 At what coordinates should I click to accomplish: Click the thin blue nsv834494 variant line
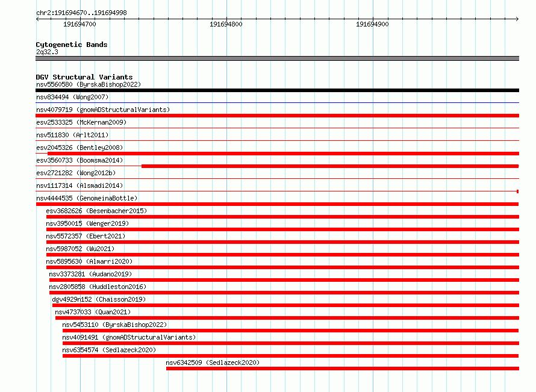click(x=277, y=102)
